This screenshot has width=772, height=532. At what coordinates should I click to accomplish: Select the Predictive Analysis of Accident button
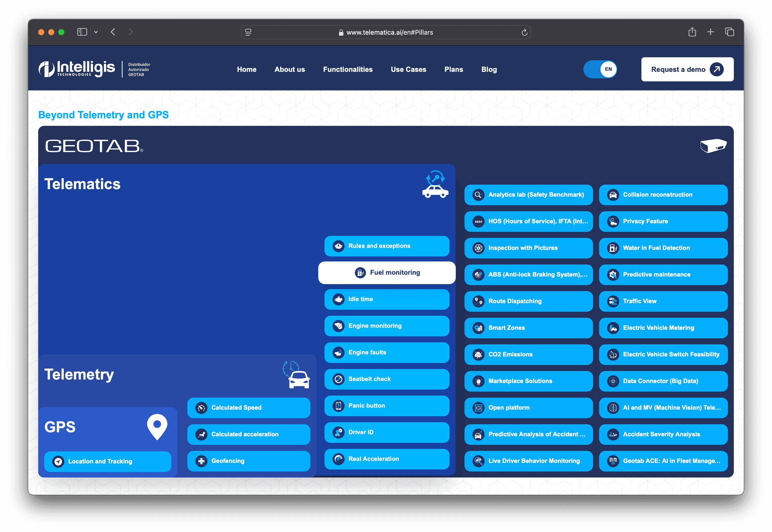528,435
